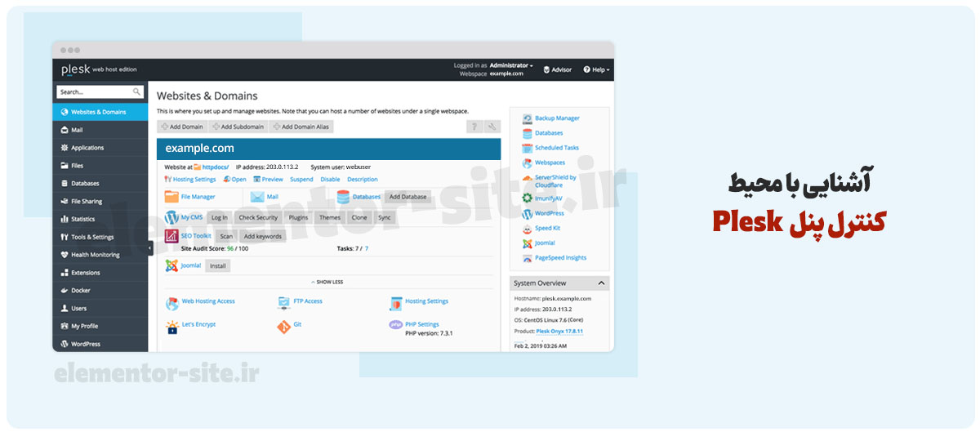
Task: Click the Add Database button
Action: (x=408, y=197)
